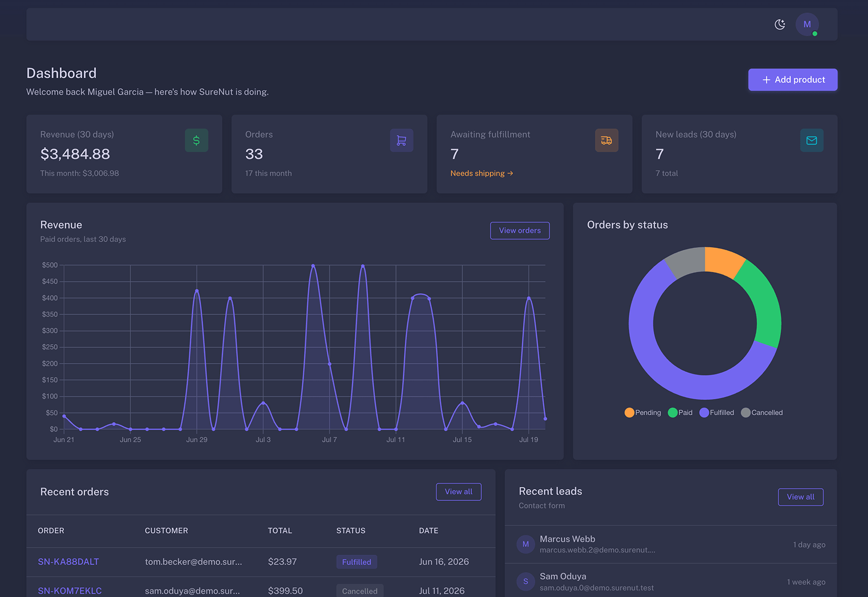Click View all in Recent orders
Screen dimensions: 868x597
click(458, 492)
